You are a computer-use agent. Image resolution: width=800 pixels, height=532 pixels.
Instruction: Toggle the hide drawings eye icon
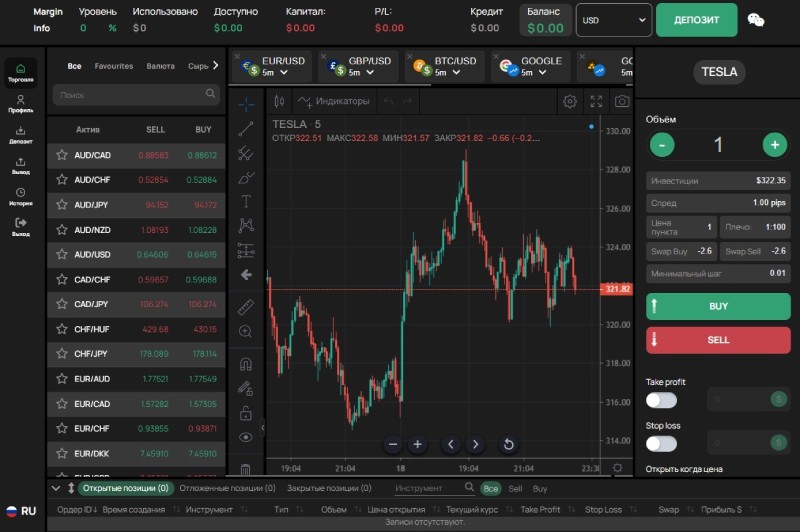point(246,437)
